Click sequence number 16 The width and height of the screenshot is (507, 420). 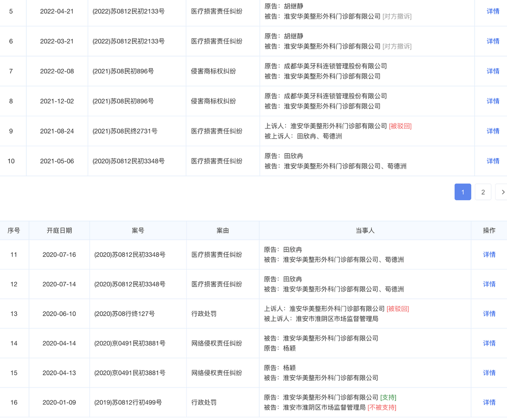14,402
